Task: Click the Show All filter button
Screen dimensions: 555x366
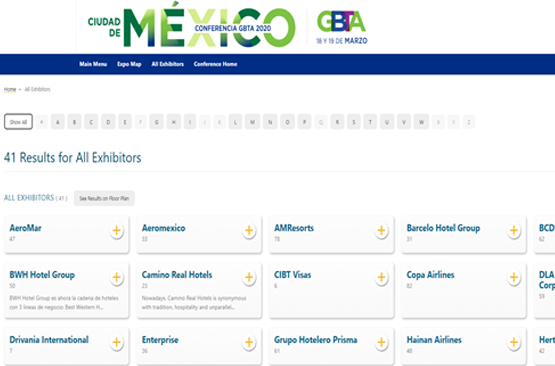Action: 18,122
